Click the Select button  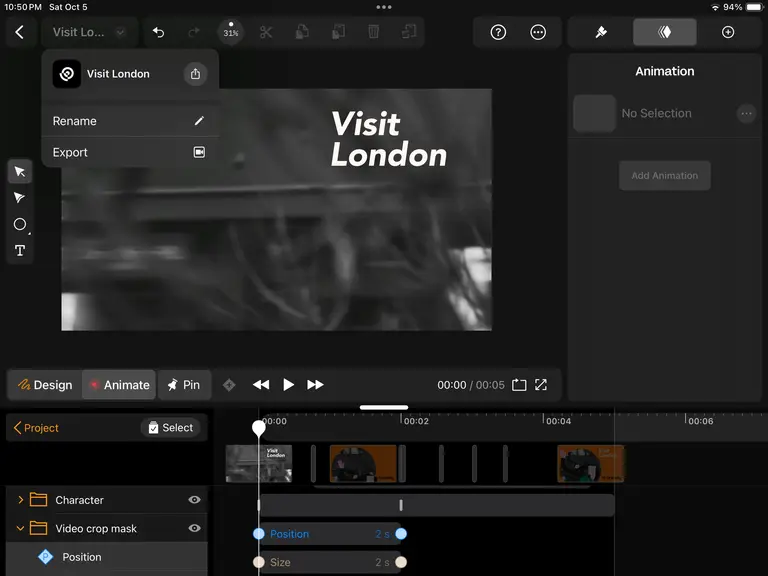pyautogui.click(x=170, y=428)
